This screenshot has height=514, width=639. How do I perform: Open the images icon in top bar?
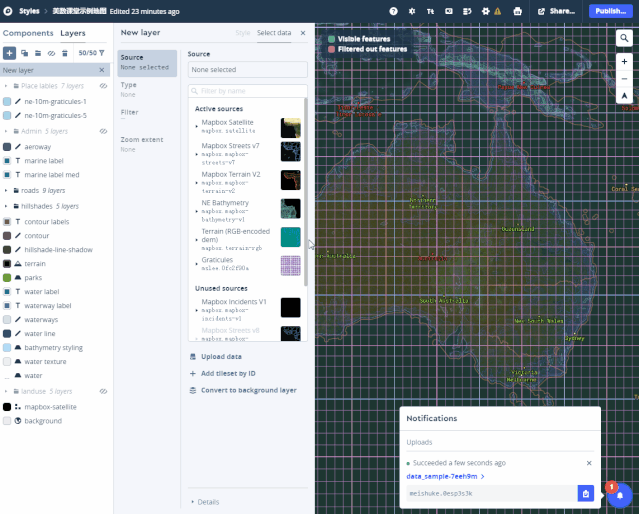point(449,11)
